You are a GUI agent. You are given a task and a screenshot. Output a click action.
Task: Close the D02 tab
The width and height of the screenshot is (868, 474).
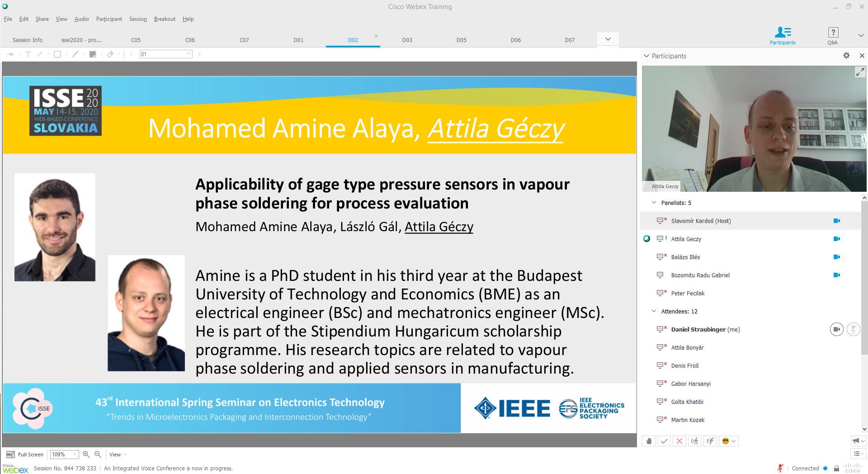tap(376, 36)
